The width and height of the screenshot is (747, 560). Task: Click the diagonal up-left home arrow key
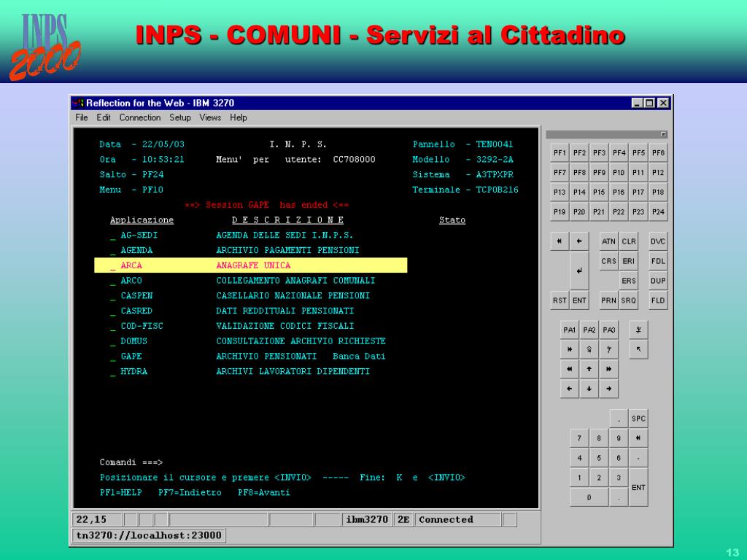638,349
